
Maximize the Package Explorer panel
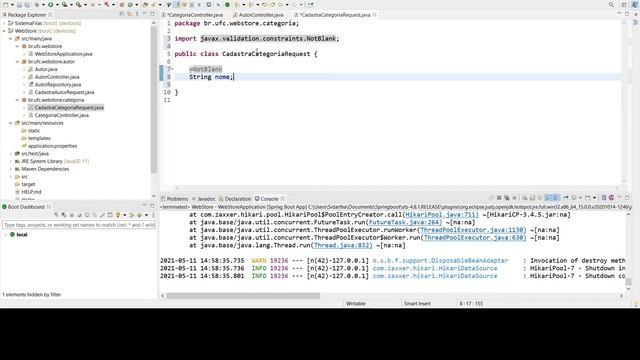click(152, 14)
